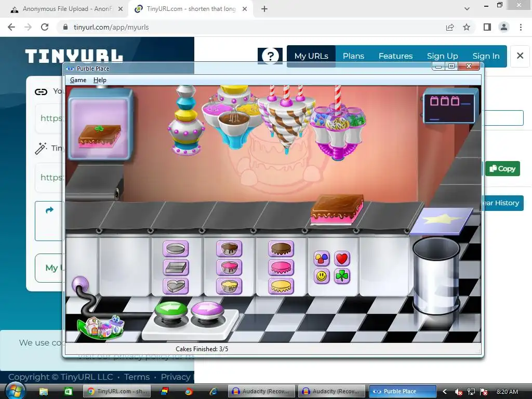The width and height of the screenshot is (532, 399).
Task: Open the Help menu in Purble Place
Action: pyautogui.click(x=100, y=80)
